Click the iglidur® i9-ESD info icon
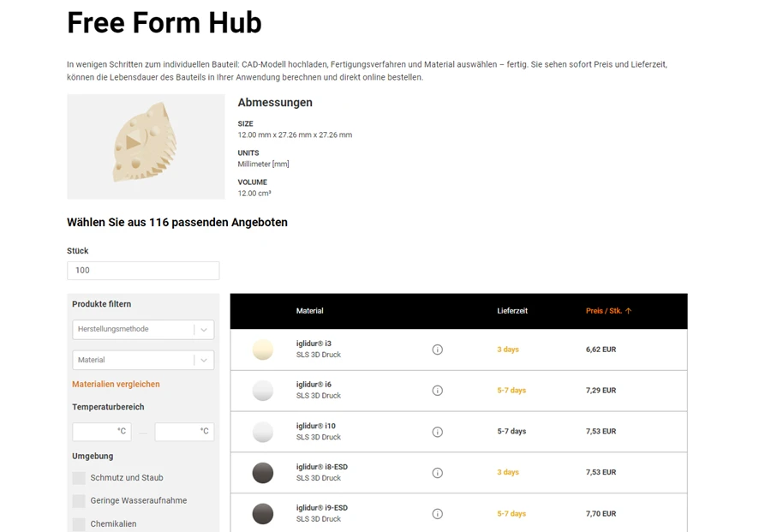This screenshot has width=777, height=532. coord(437,514)
